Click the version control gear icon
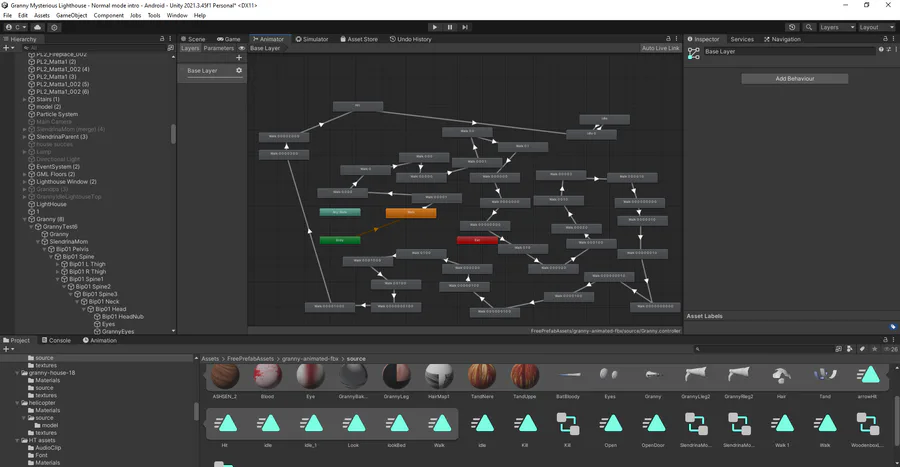Screen dimensions: 900x467 tap(55, 27)
